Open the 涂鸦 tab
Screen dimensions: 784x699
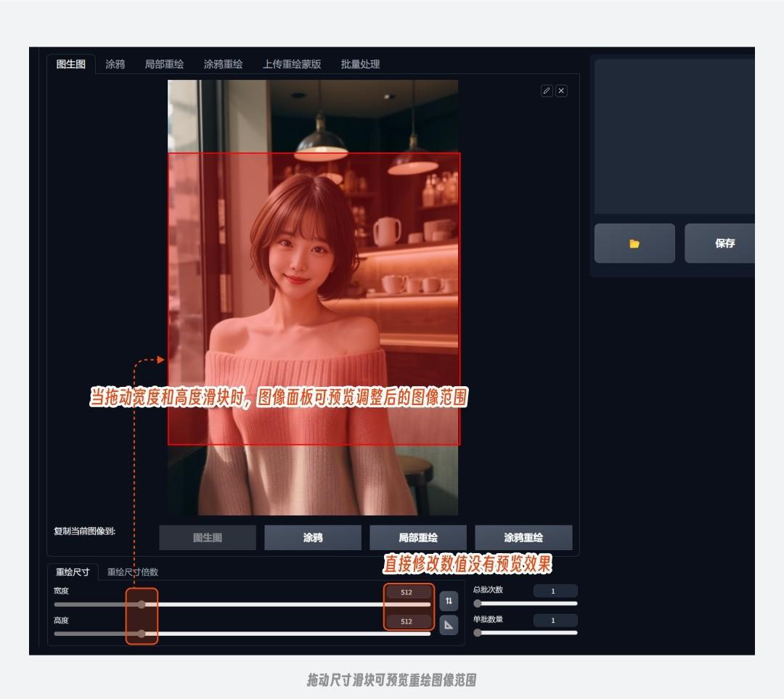115,64
